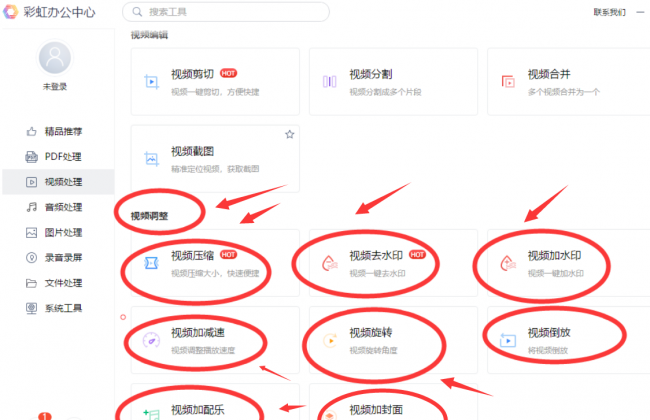
Task: Open 音频处理 in sidebar
Action: (x=58, y=207)
